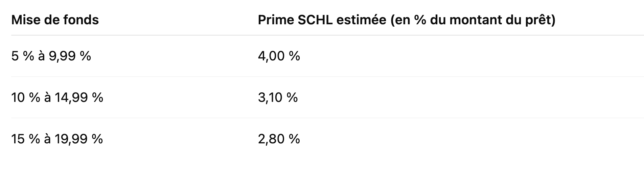Click the "19,99 %" upper bound text

(x=79, y=139)
